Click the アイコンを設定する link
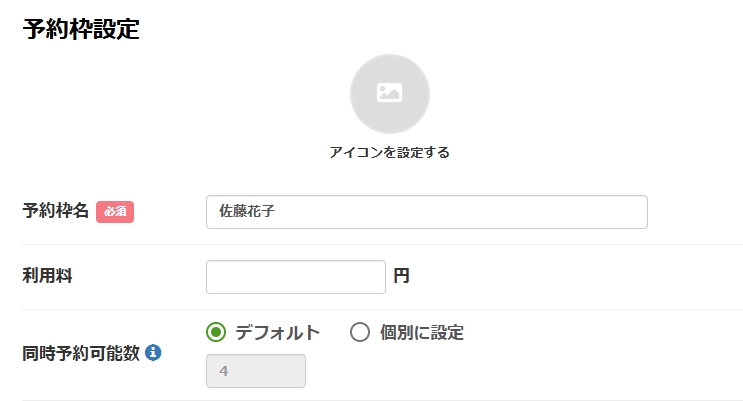 click(x=389, y=153)
